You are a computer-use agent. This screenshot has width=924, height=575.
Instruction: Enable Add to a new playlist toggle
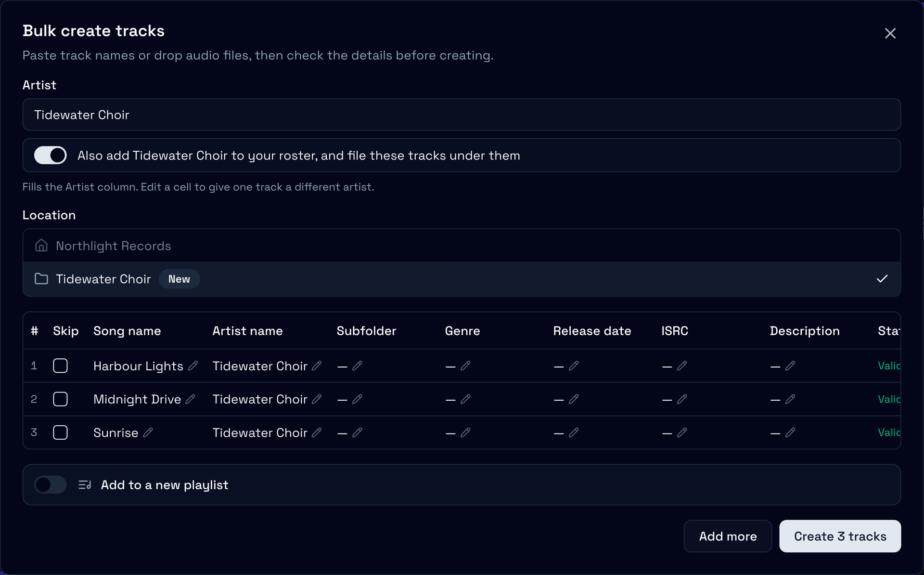(51, 484)
